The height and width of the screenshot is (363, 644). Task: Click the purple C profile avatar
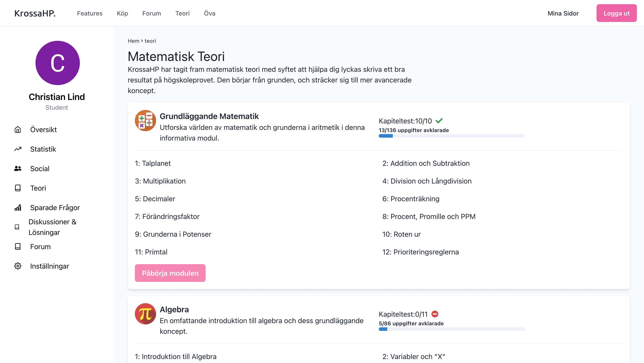click(x=57, y=63)
